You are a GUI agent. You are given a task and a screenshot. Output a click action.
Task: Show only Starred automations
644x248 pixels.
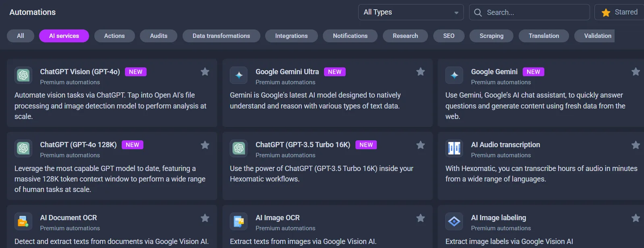619,12
